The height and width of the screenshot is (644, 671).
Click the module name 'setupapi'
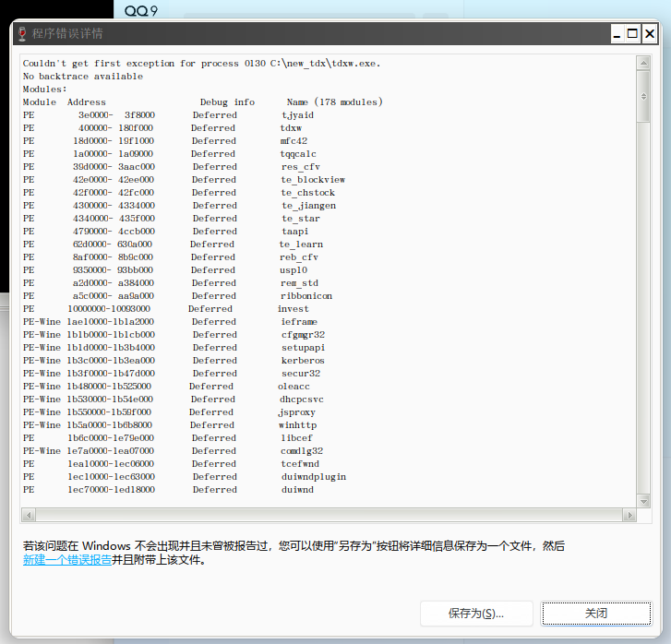(x=303, y=348)
